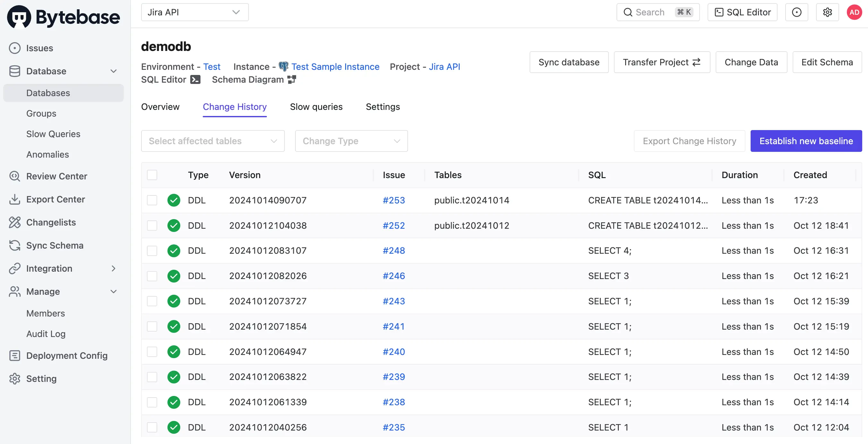The image size is (868, 444).
Task: Open Sync Schema in the sidebar
Action: [x=55, y=245]
